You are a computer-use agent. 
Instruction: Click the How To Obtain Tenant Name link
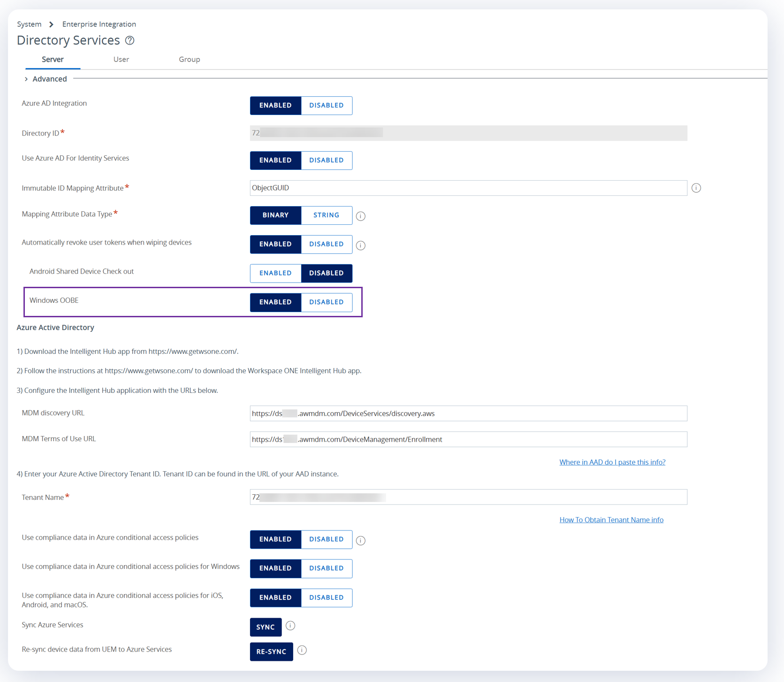[x=611, y=520]
